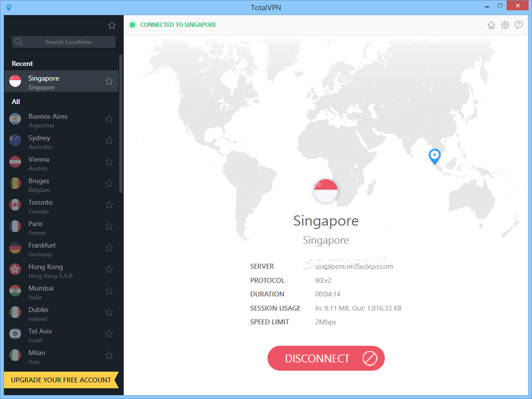The height and width of the screenshot is (399, 532).
Task: Click Australia flag icon
Action: click(x=15, y=140)
